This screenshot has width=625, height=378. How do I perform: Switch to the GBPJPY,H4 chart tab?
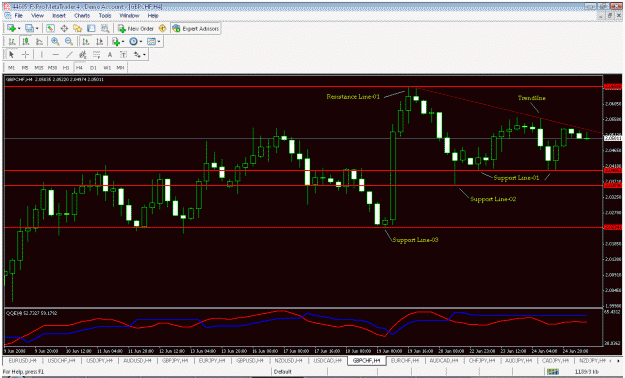(175, 360)
